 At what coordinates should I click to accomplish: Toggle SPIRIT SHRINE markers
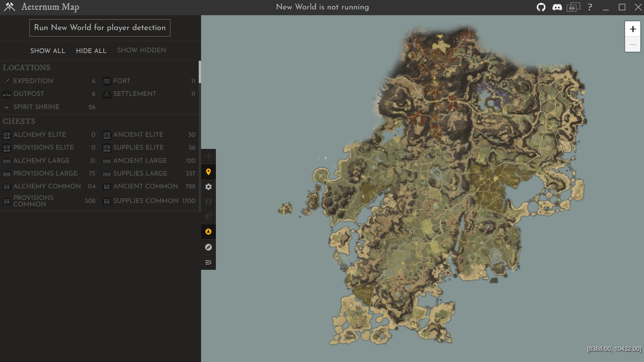[36, 107]
